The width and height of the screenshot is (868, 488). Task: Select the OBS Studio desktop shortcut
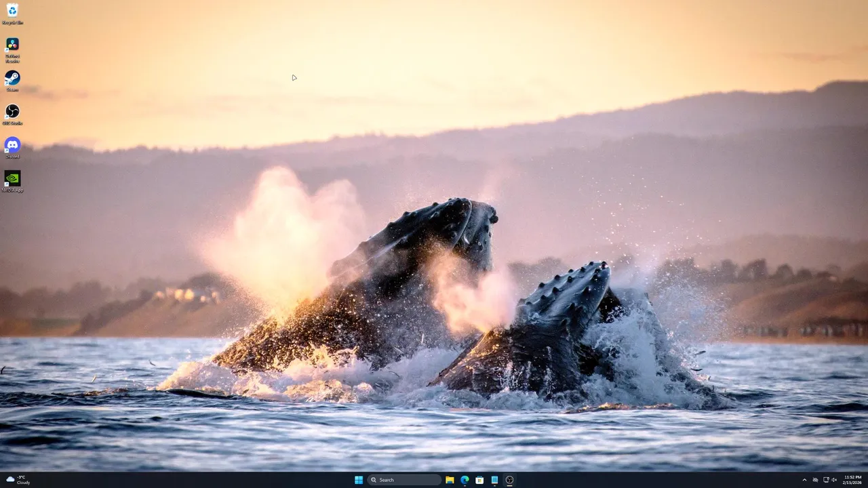click(12, 115)
